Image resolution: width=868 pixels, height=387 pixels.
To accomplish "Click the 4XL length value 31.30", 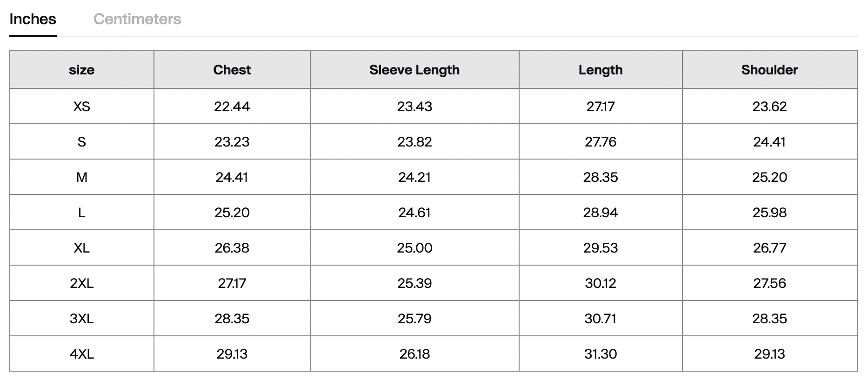I will point(600,354).
